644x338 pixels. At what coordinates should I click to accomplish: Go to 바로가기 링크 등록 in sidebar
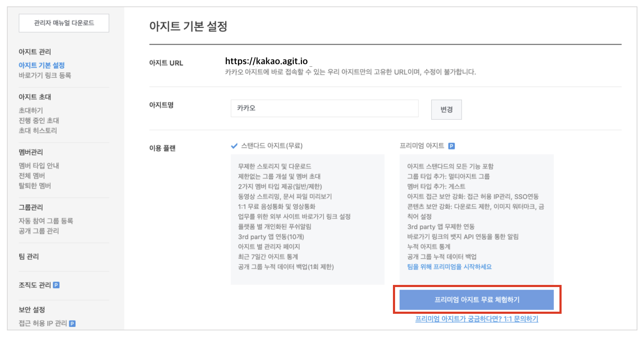45,76
